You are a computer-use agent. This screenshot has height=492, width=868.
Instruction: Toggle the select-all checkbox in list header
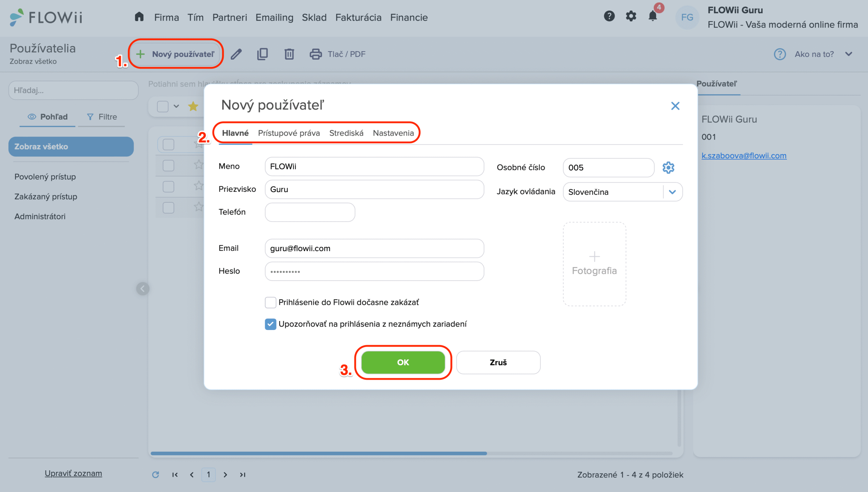pos(163,106)
